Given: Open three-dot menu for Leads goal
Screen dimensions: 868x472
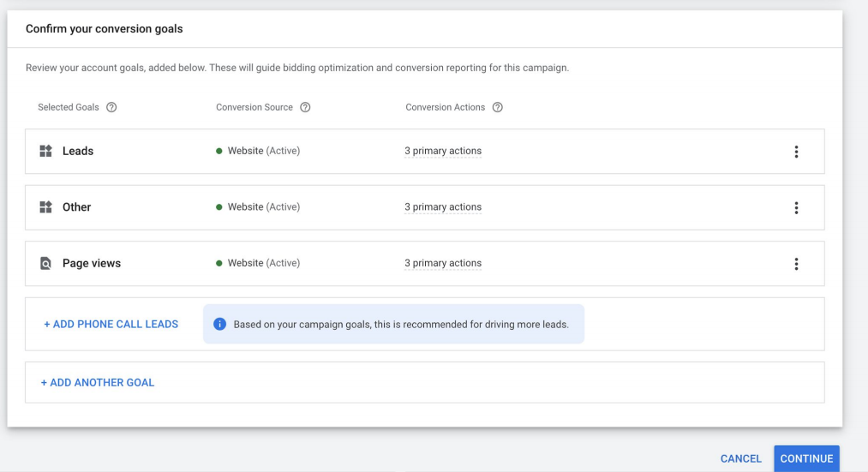Looking at the screenshot, I should click(796, 152).
